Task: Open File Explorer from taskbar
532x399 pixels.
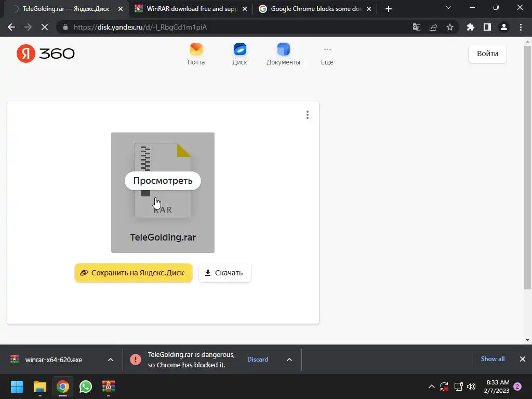Action: pos(39,387)
